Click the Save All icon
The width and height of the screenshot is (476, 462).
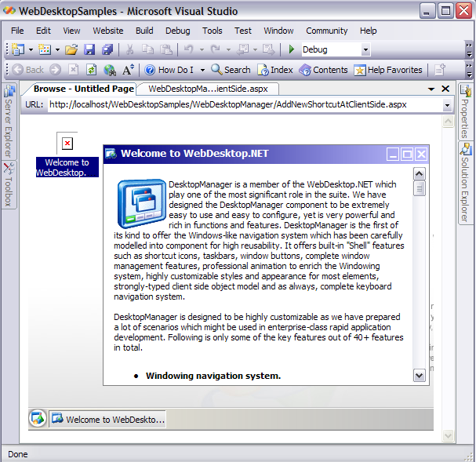tap(107, 49)
